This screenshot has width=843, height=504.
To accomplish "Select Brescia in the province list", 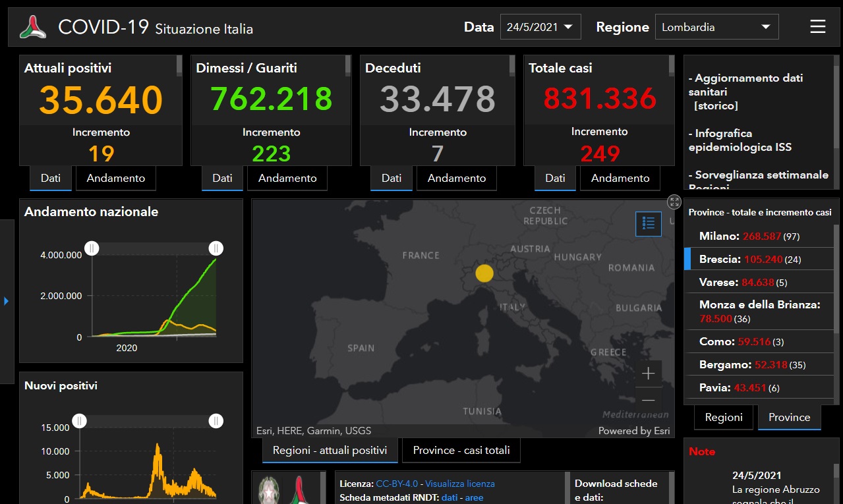I will tap(750, 259).
